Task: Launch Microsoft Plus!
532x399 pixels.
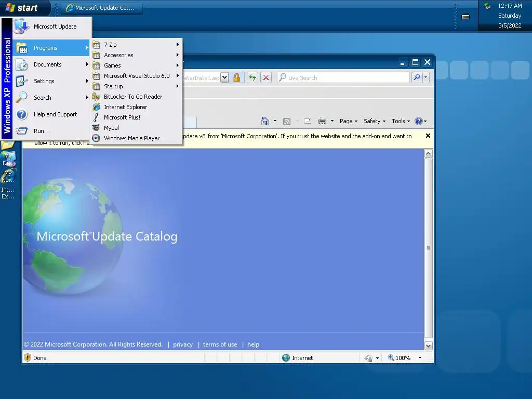Action: click(137, 117)
